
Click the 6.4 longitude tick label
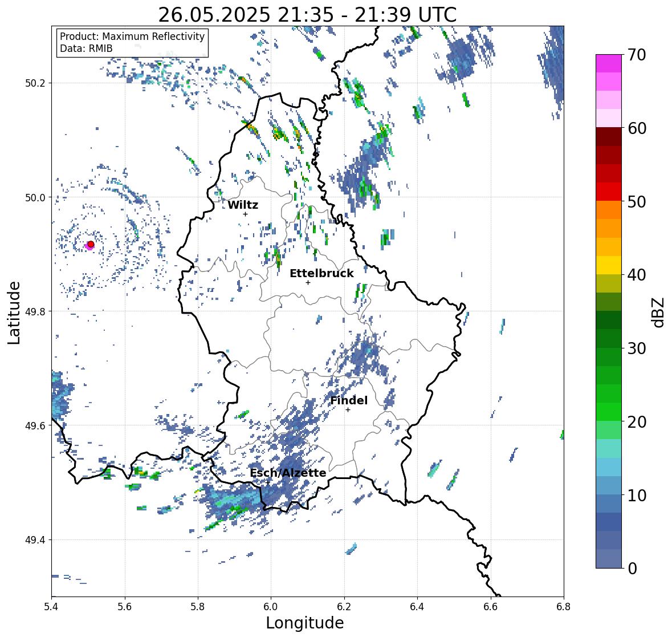[x=417, y=607]
